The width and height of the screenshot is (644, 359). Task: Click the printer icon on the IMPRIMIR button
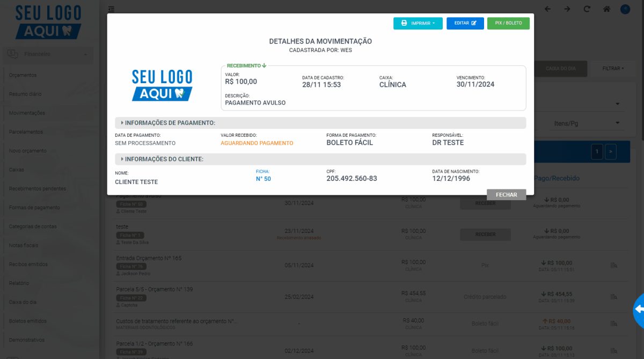coord(404,23)
